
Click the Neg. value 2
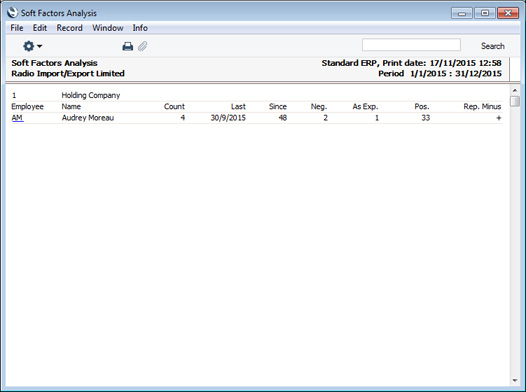(x=325, y=118)
